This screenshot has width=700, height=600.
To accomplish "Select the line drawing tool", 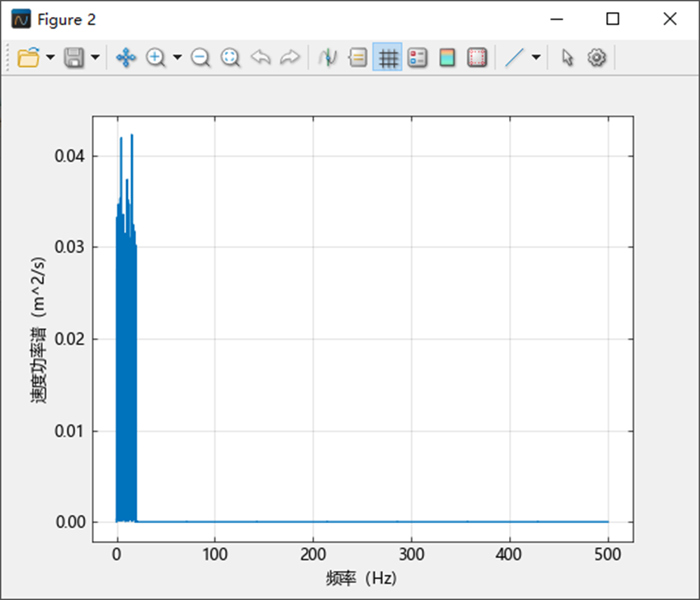I will click(x=515, y=57).
